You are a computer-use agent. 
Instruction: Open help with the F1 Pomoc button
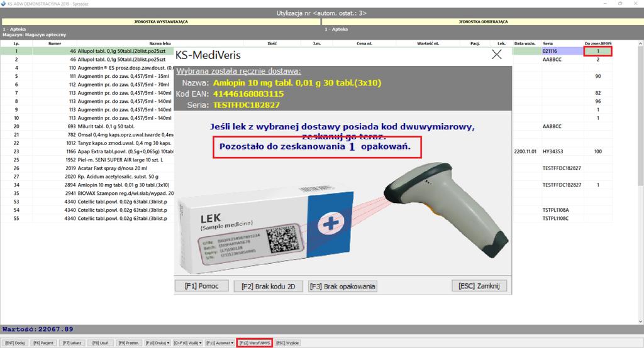(x=201, y=286)
